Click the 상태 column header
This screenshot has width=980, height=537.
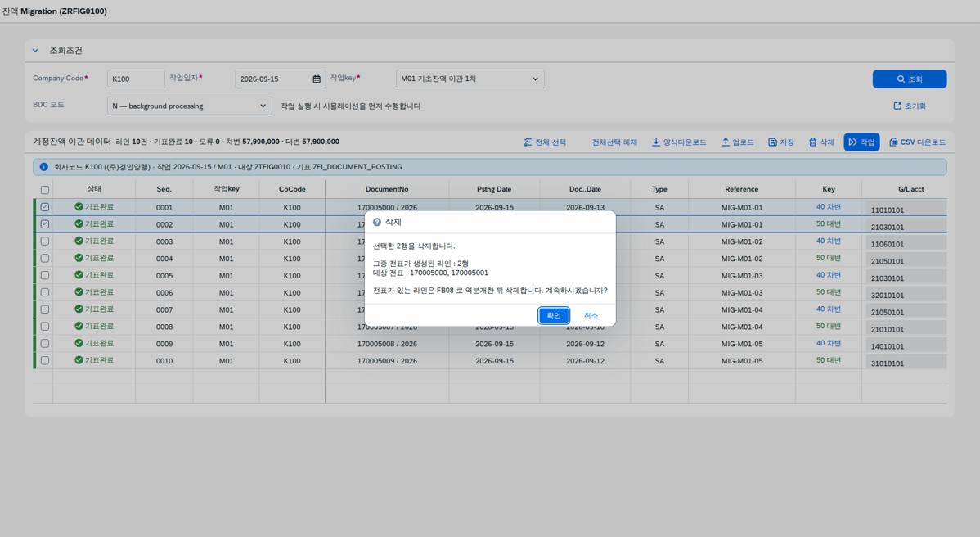click(94, 189)
